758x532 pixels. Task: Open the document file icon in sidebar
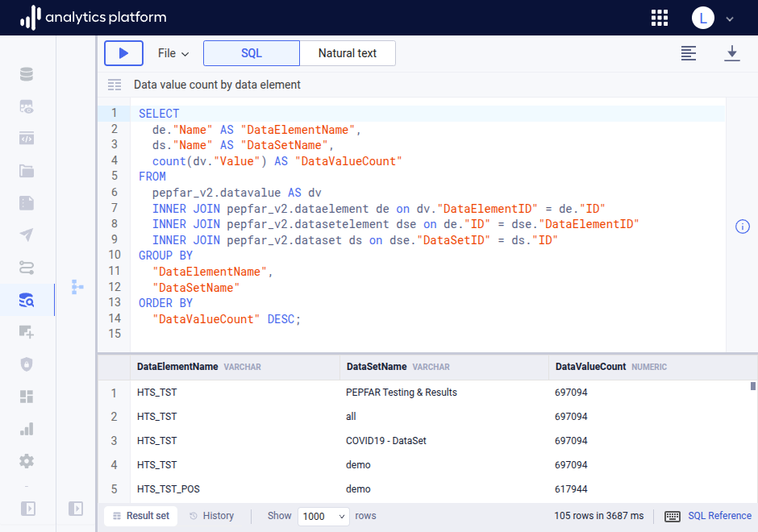pos(27,203)
